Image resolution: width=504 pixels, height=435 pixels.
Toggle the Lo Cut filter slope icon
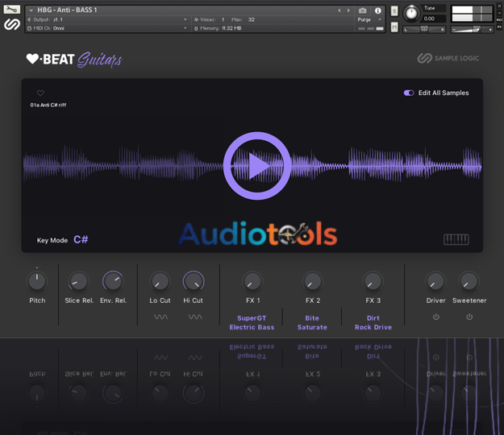pyautogui.click(x=160, y=317)
